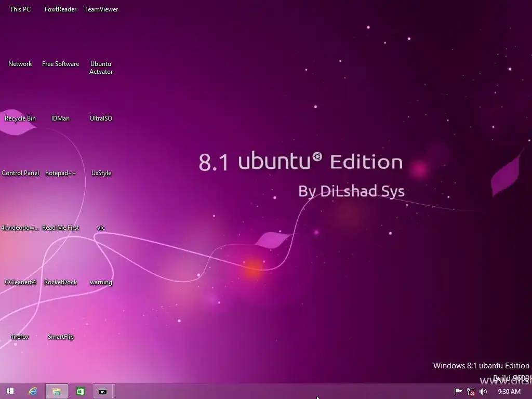Viewport: 532px width, 399px height.
Task: Open File Explorer in the taskbar
Action: pos(57,391)
